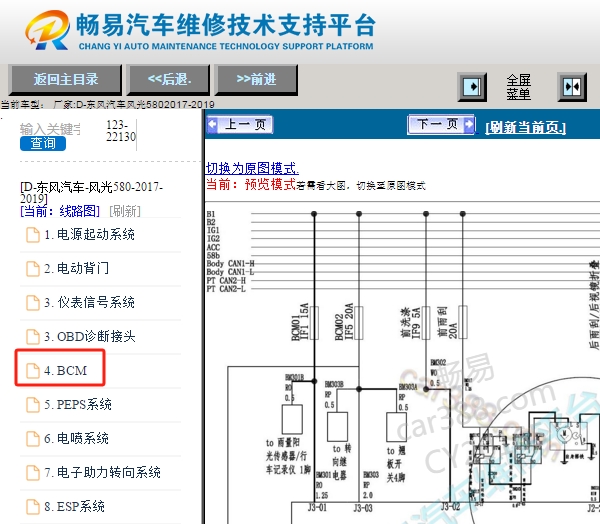The width and height of the screenshot is (600, 524).
Task: Open 3. OBD诊断接头 entry
Action: (90, 337)
